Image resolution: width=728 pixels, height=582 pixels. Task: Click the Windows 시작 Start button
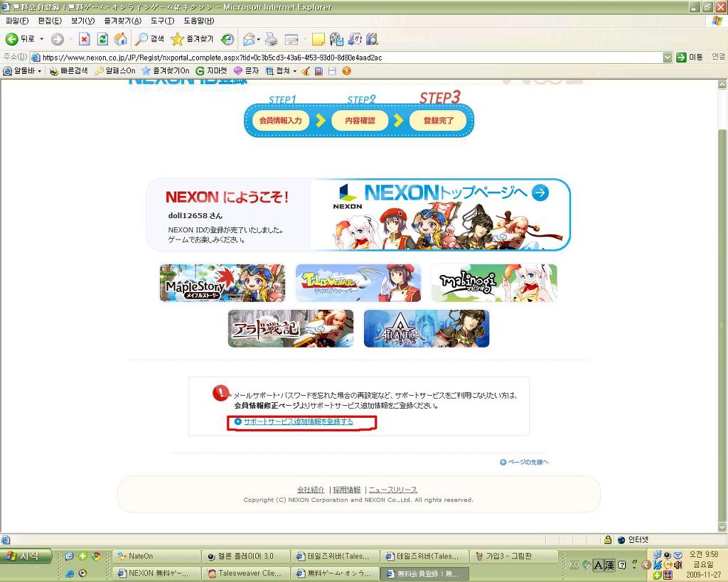[26, 556]
